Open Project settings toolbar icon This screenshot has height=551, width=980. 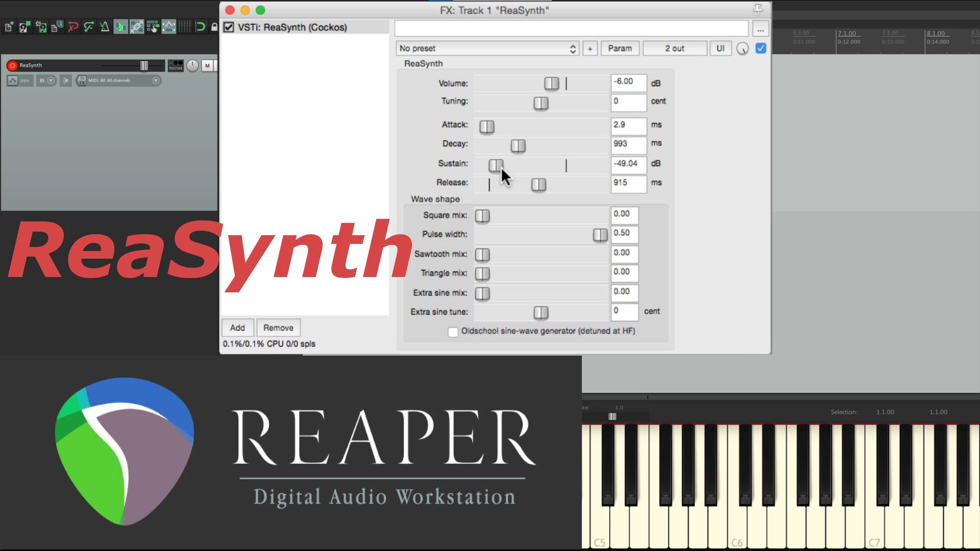57,27
